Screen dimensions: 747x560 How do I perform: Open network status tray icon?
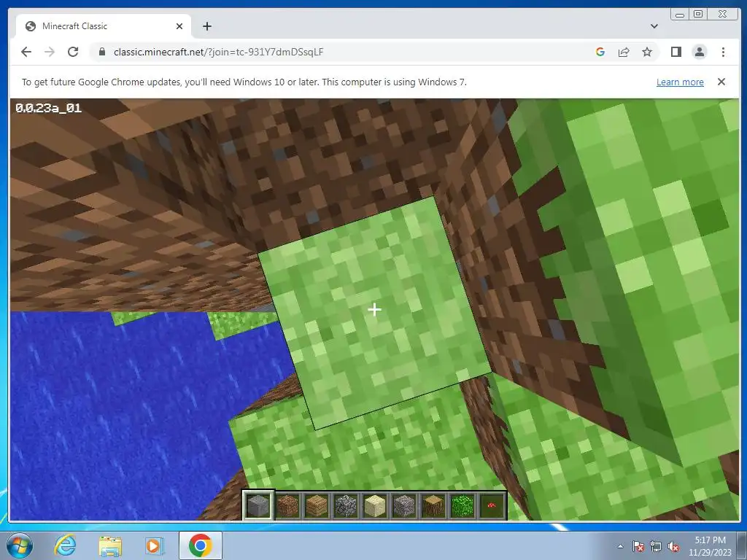(656, 546)
